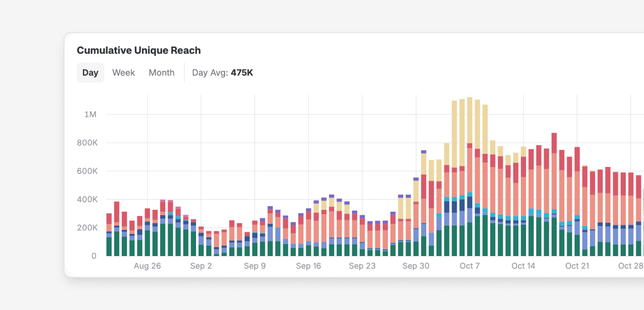Viewport: 644px width, 310px height.
Task: Click the 1M y-axis label
Action: [x=90, y=114]
